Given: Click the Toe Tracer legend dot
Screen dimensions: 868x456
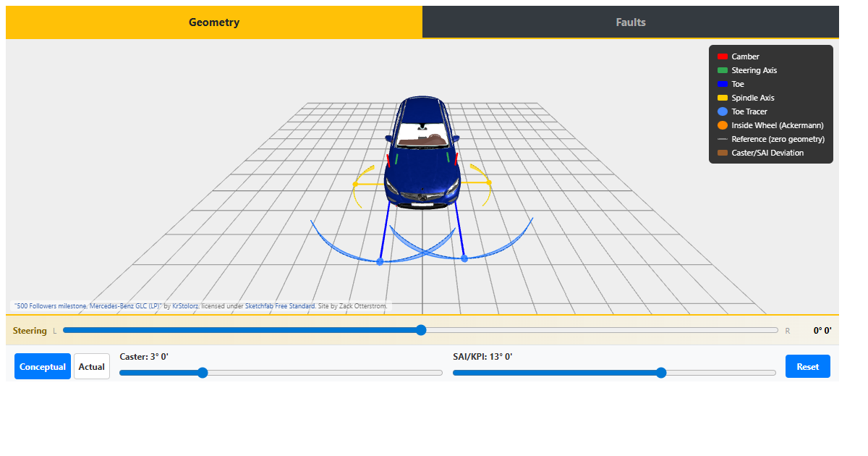Looking at the screenshot, I should click(x=722, y=111).
